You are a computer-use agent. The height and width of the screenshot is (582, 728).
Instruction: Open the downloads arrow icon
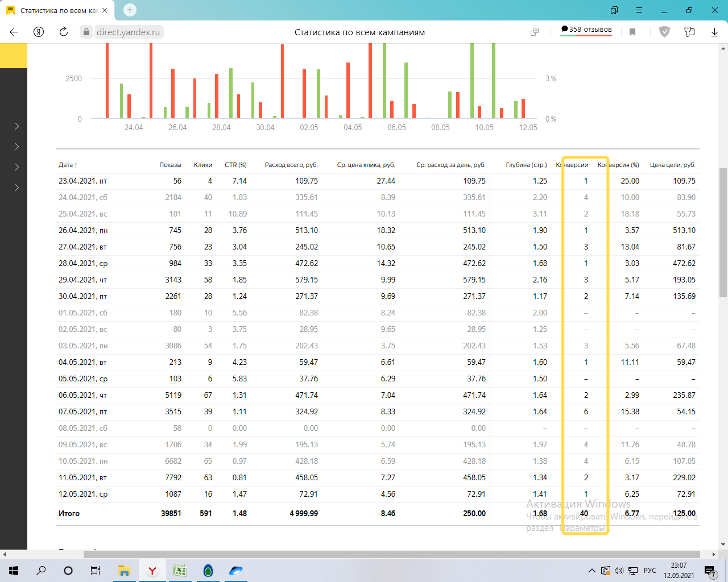(x=714, y=32)
